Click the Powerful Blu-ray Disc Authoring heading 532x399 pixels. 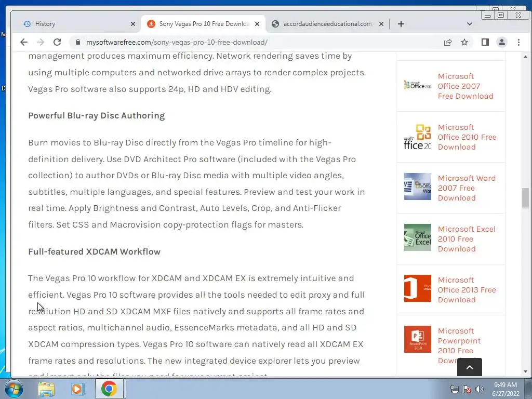pyautogui.click(x=96, y=116)
